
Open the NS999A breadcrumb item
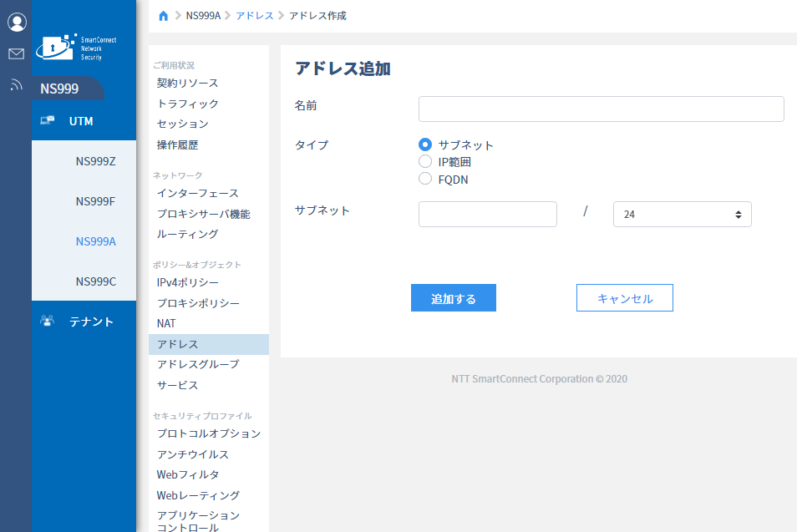point(203,16)
